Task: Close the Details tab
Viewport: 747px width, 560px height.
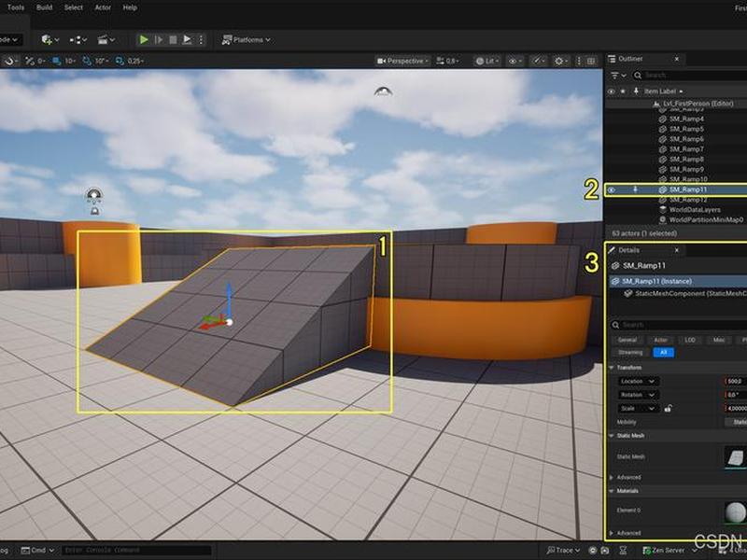Action: (x=676, y=250)
